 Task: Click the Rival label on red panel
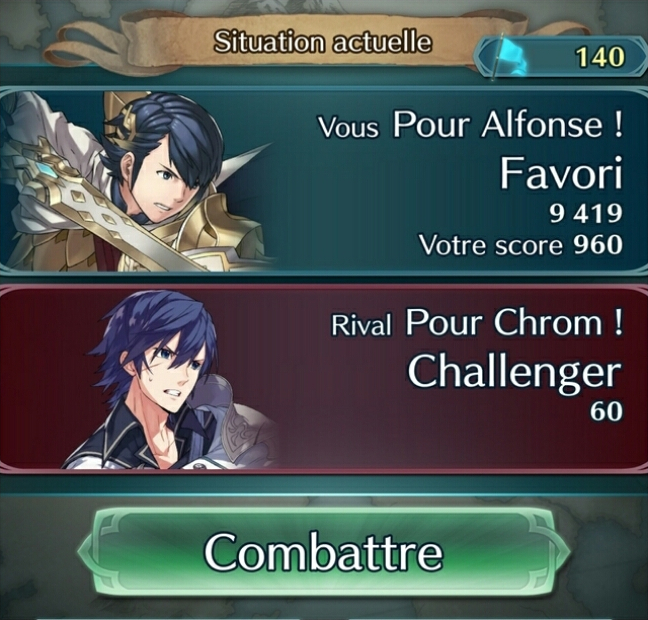click(361, 326)
